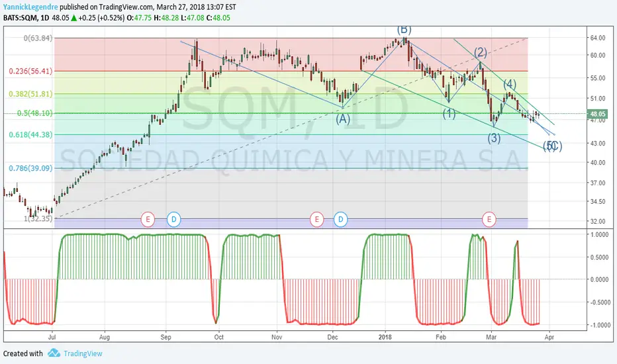Click the 2018 label on the time axis
The width and height of the screenshot is (617, 364).
(x=385, y=338)
